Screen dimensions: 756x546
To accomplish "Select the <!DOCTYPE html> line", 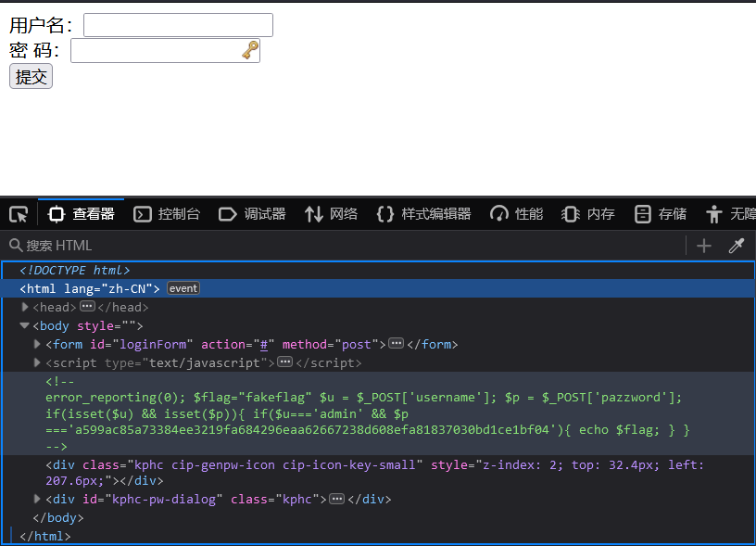I will (75, 270).
